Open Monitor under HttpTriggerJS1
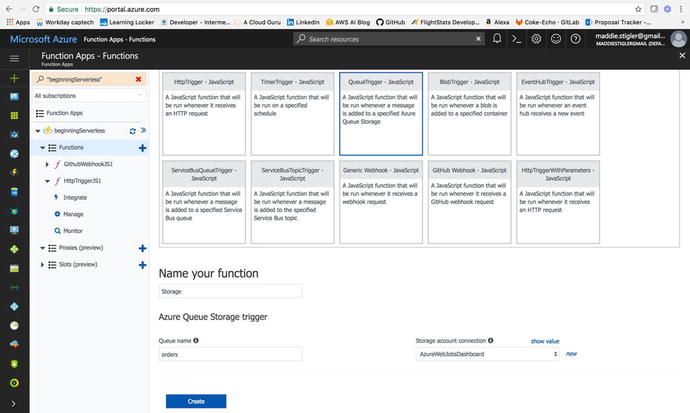The width and height of the screenshot is (690, 413). tap(73, 230)
